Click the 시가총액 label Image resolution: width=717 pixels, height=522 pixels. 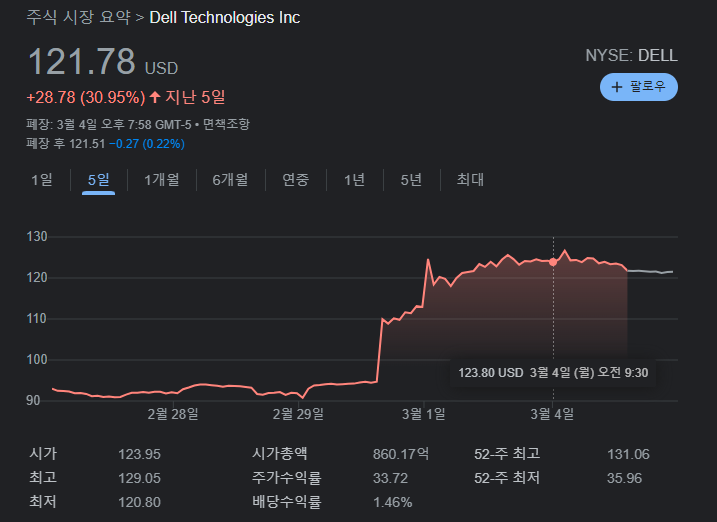[279, 453]
